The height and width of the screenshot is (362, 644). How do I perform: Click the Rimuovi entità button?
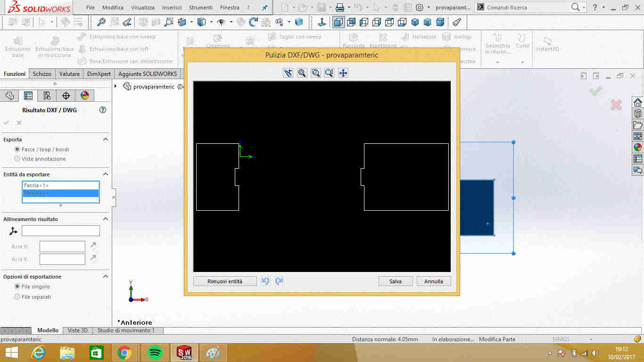click(225, 281)
